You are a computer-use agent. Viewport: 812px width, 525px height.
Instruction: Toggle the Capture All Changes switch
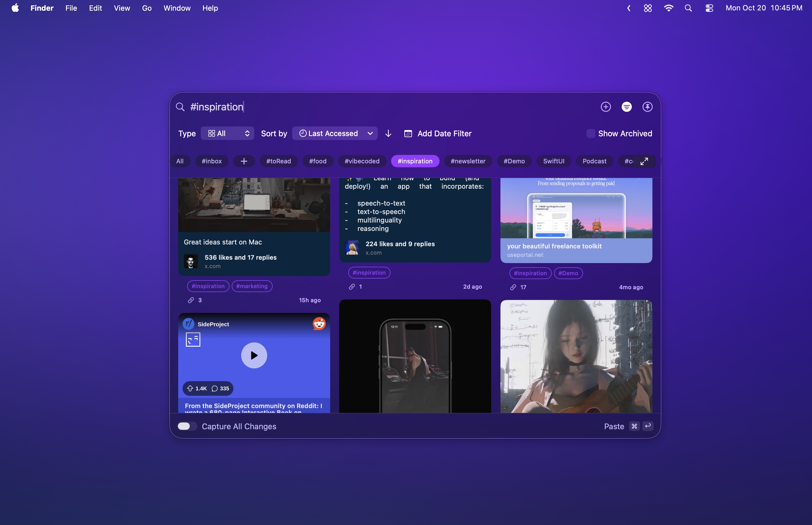click(187, 426)
